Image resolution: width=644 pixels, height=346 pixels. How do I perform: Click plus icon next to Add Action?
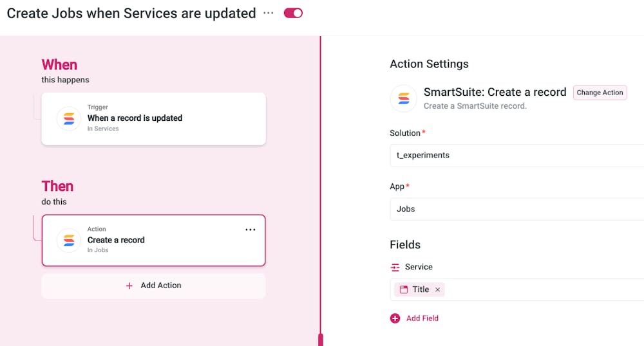pyautogui.click(x=129, y=286)
